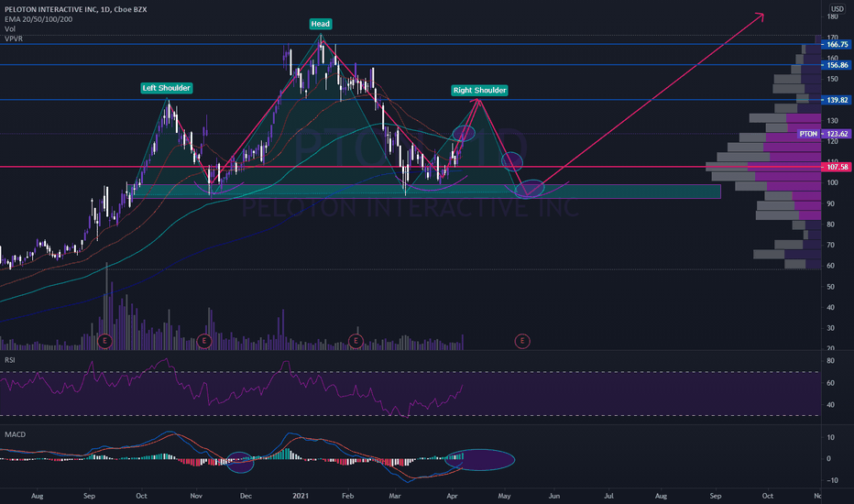This screenshot has height=504, width=854.
Task: Click the 90 value on the price axis
Action: [x=830, y=203]
